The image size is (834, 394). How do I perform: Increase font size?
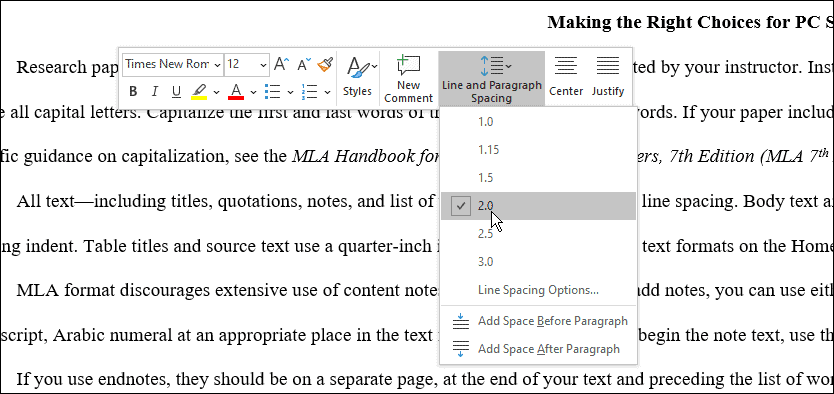click(281, 64)
